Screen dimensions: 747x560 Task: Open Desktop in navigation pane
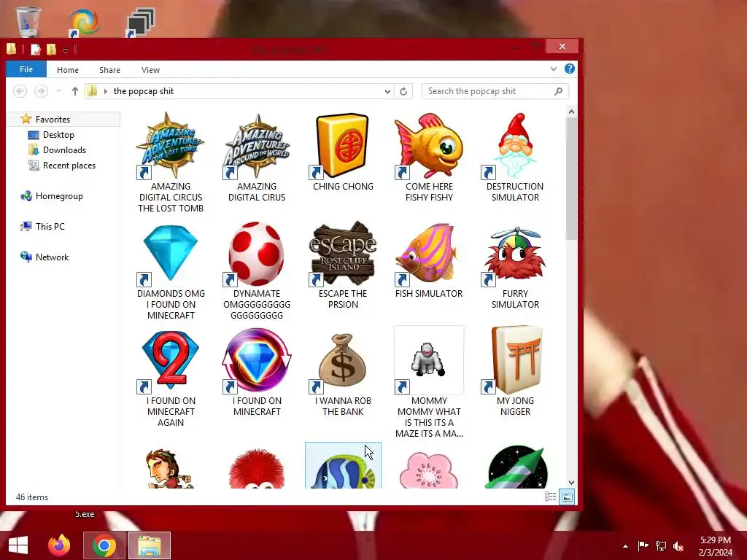(58, 135)
